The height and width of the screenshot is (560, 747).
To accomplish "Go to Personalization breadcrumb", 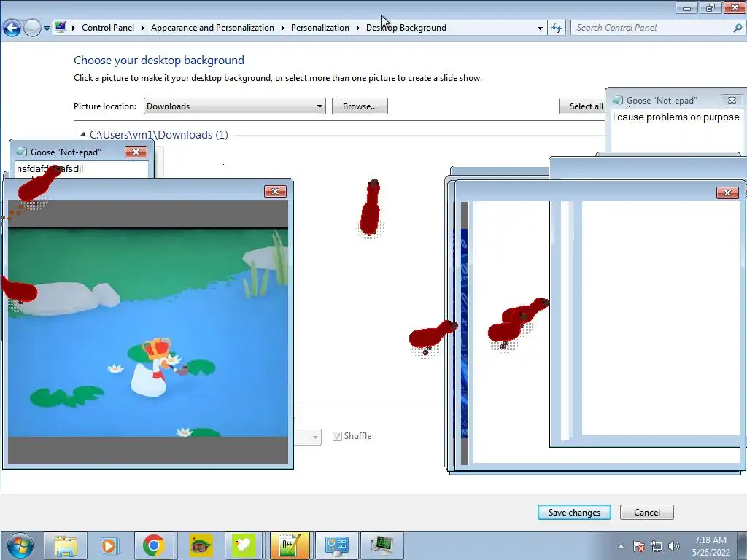I will (x=320, y=28).
